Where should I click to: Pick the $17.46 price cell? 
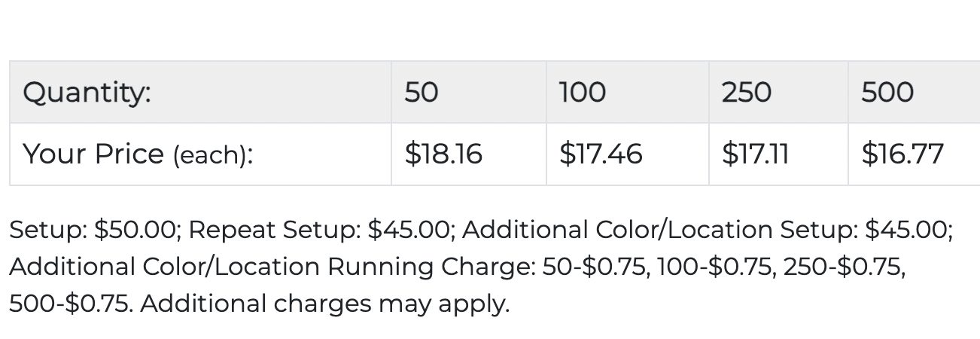click(628, 154)
